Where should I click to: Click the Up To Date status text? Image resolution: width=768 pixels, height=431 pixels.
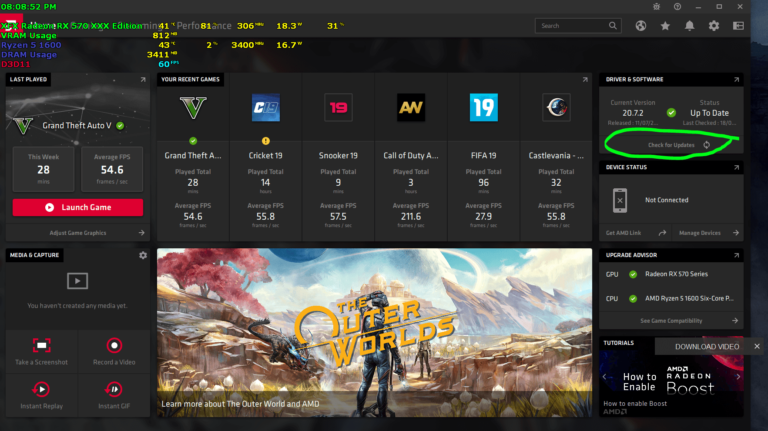(x=709, y=113)
